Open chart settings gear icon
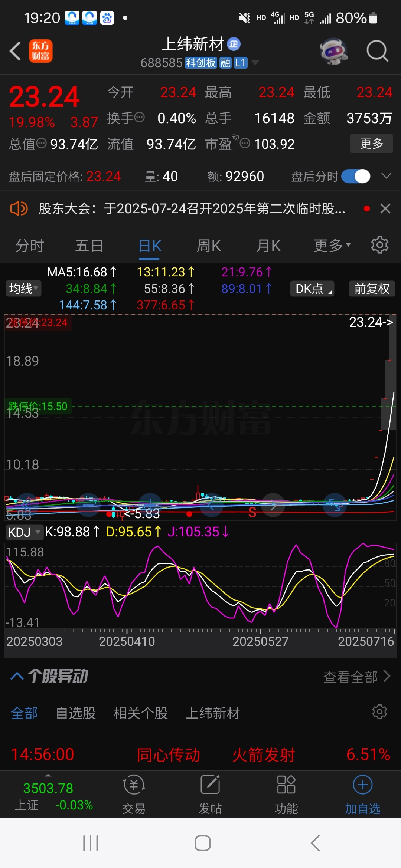The image size is (401, 868). tap(379, 245)
